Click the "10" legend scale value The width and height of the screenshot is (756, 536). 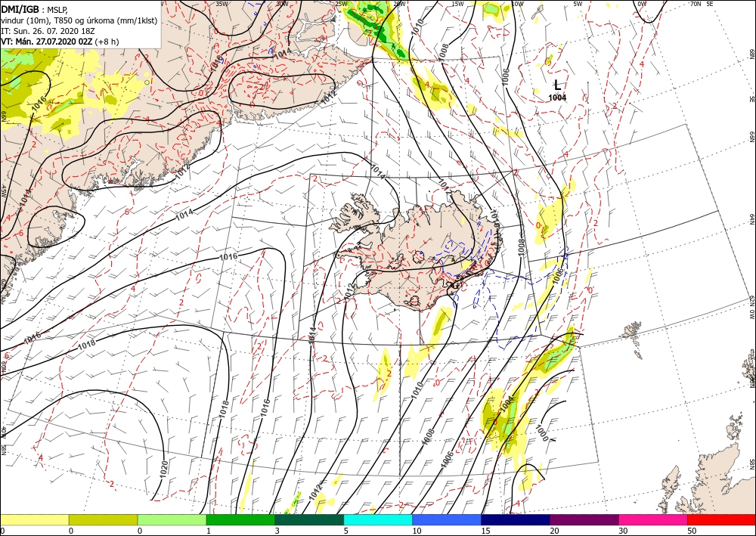pyautogui.click(x=417, y=531)
